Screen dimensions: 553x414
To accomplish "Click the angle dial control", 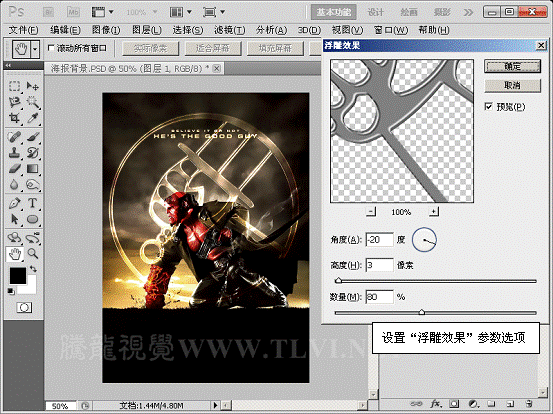I will point(424,240).
